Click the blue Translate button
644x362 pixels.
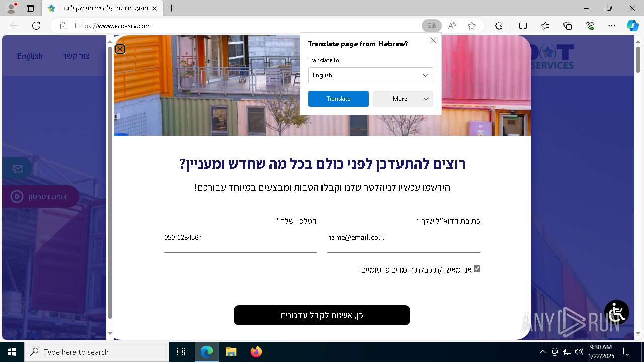[338, 99]
